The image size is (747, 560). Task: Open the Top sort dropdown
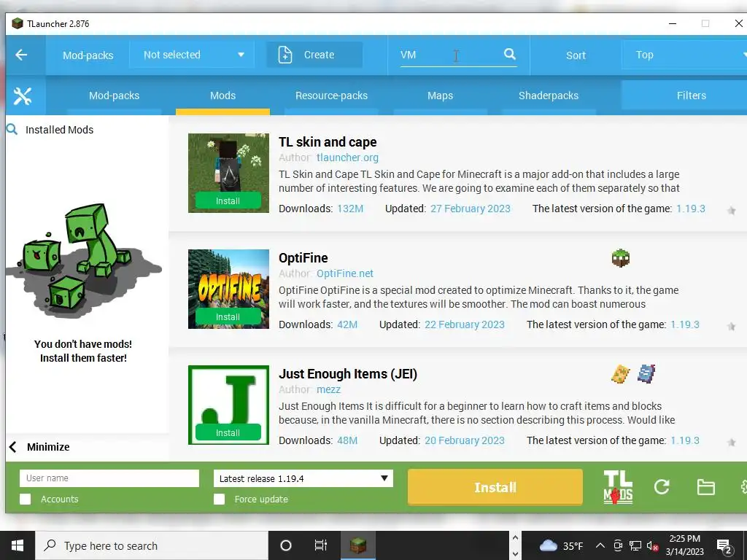coord(684,55)
